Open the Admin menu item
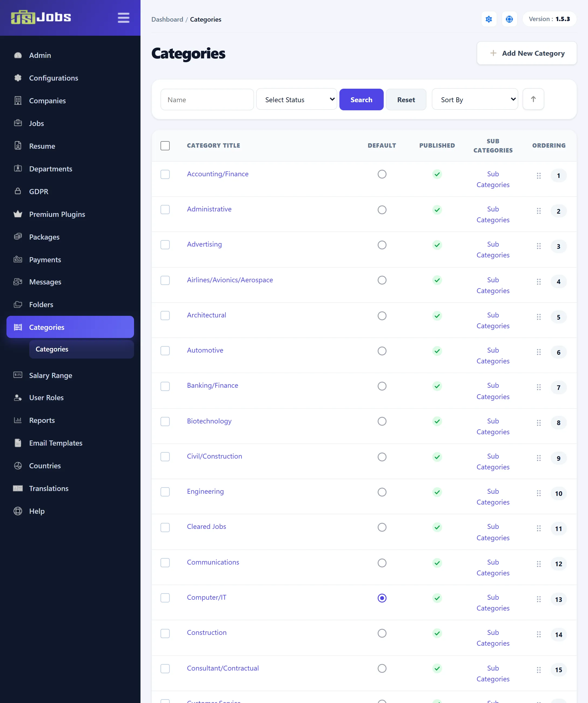 coord(70,55)
